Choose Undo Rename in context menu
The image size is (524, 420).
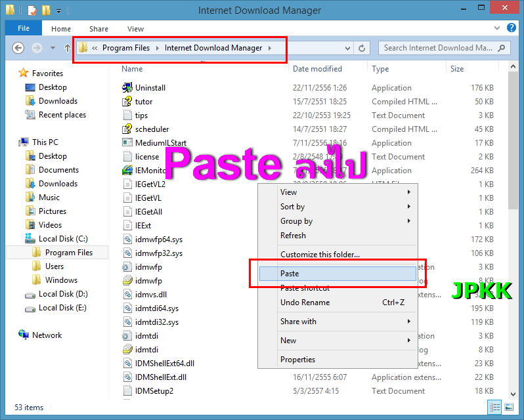tap(338, 302)
